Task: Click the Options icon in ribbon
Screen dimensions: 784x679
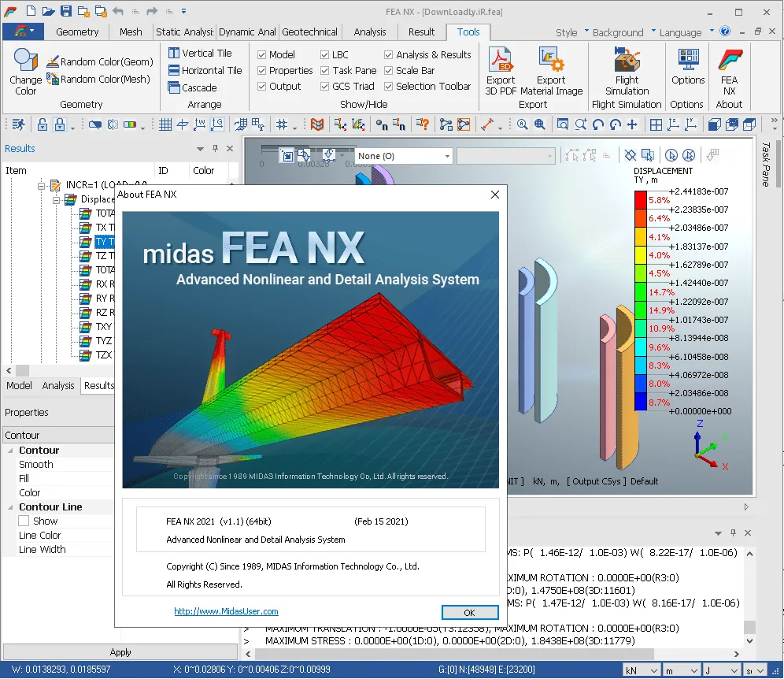Action: [688, 60]
